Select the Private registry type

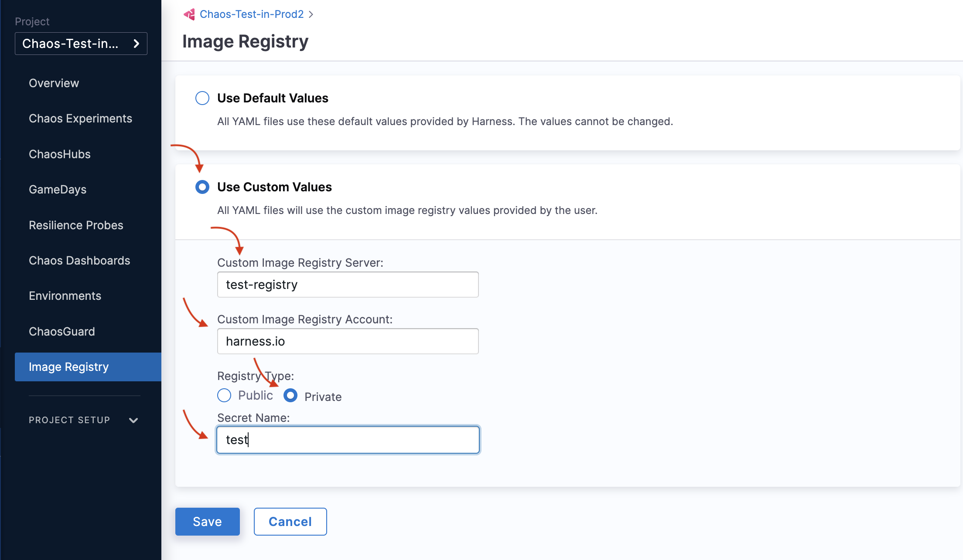click(x=290, y=395)
